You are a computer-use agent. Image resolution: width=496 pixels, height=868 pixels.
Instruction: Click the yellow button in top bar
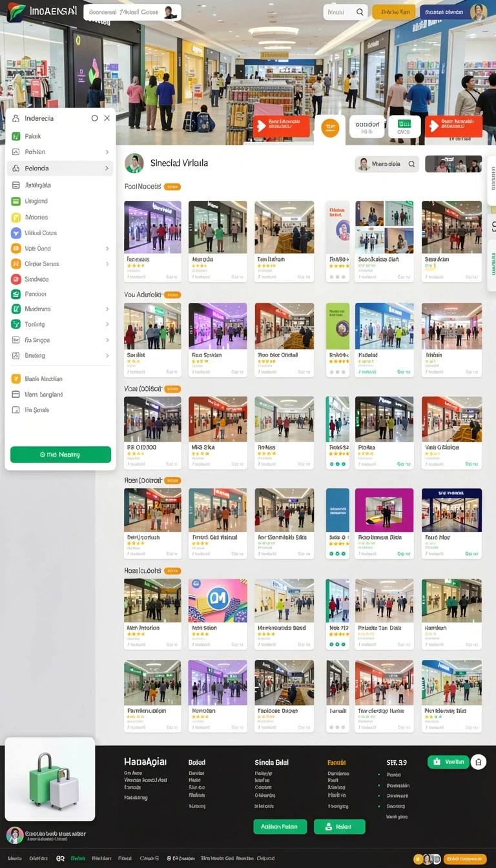pyautogui.click(x=394, y=12)
